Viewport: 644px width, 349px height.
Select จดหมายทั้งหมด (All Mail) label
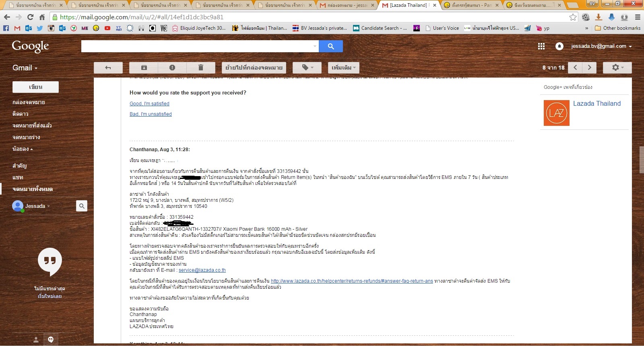tap(33, 189)
